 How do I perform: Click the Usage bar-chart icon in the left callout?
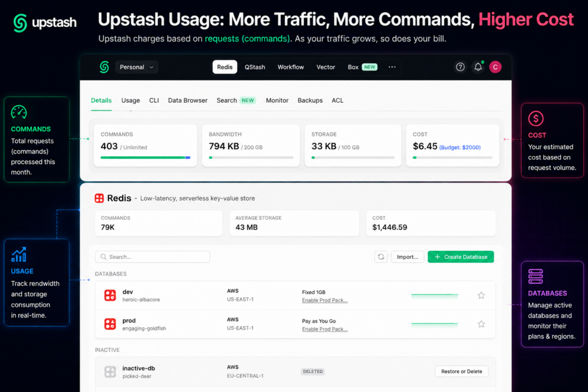click(19, 254)
